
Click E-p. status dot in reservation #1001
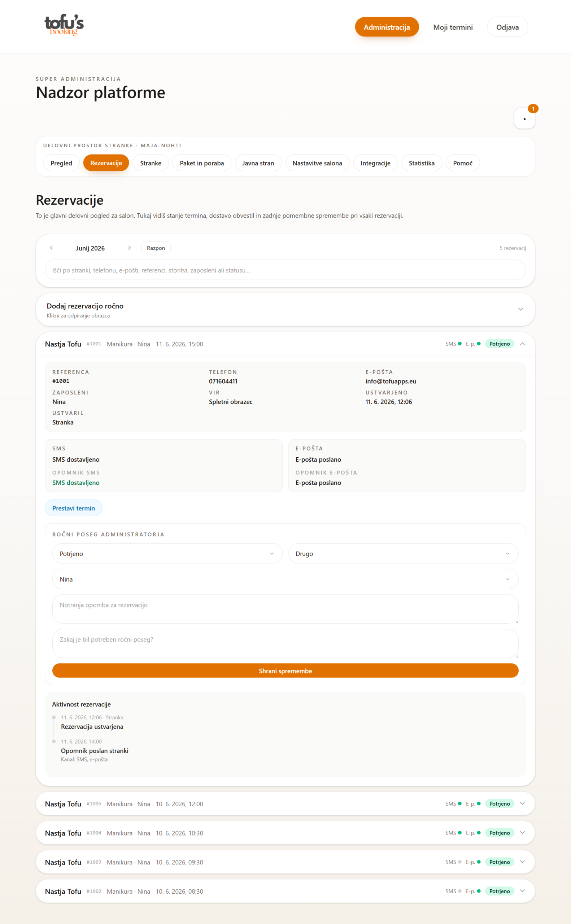pos(479,344)
